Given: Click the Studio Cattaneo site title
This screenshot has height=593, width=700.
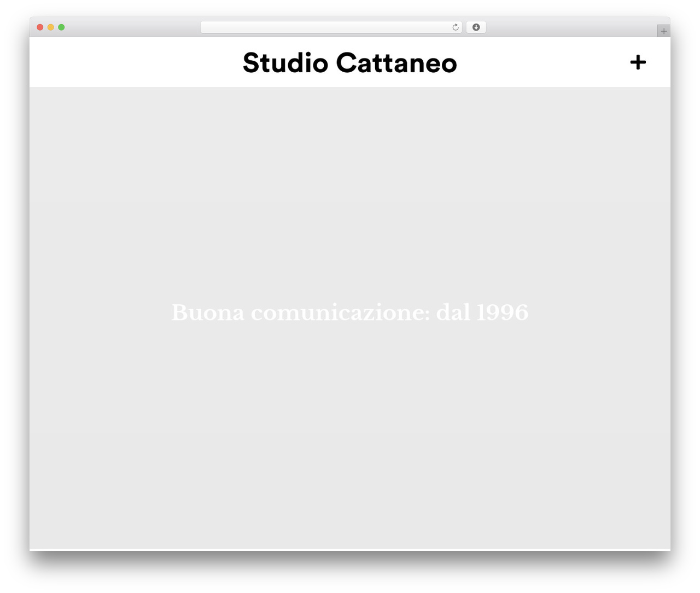Looking at the screenshot, I should click(350, 63).
